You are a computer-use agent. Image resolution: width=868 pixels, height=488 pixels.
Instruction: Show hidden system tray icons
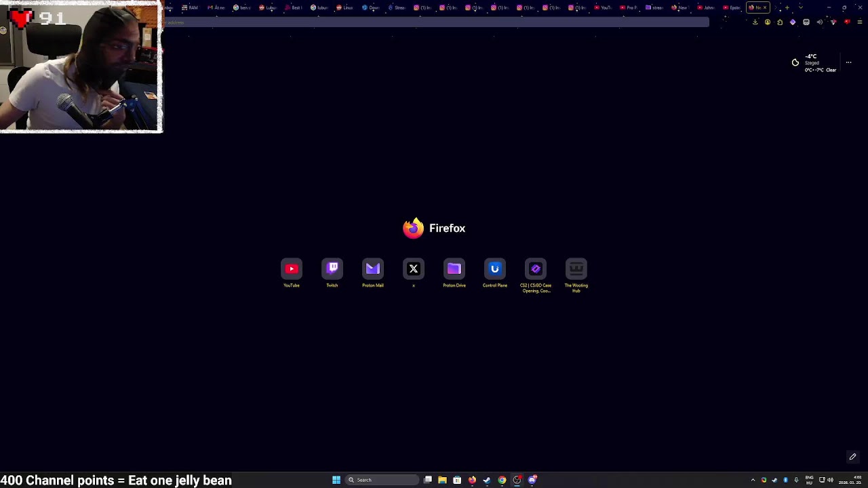click(x=753, y=480)
